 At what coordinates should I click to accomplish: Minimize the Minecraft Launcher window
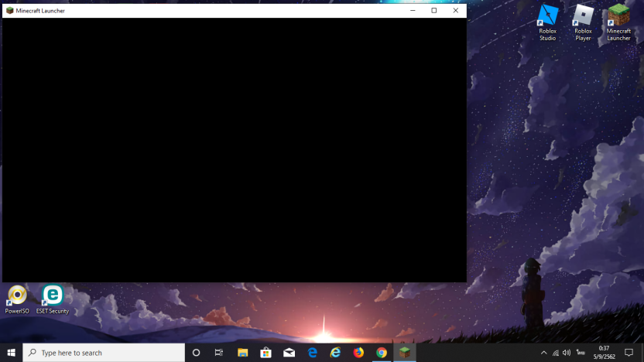(413, 11)
